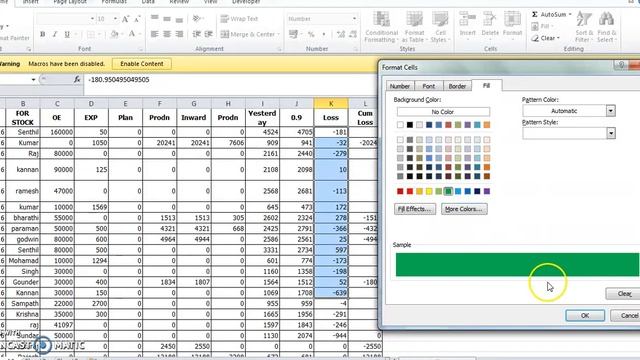The image size is (640, 360).
Task: Open the Pattern Color dropdown
Action: pos(611,111)
